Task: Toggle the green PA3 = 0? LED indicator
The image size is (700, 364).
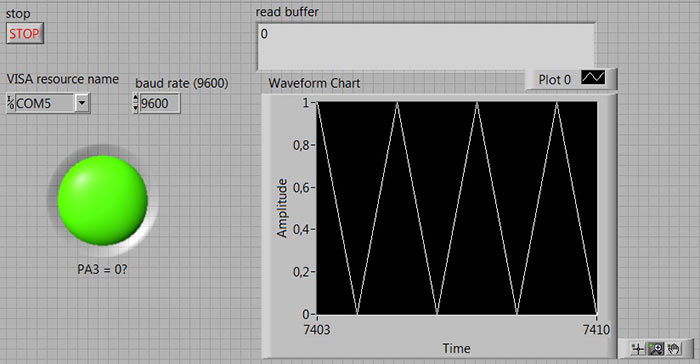Action: pos(103,200)
